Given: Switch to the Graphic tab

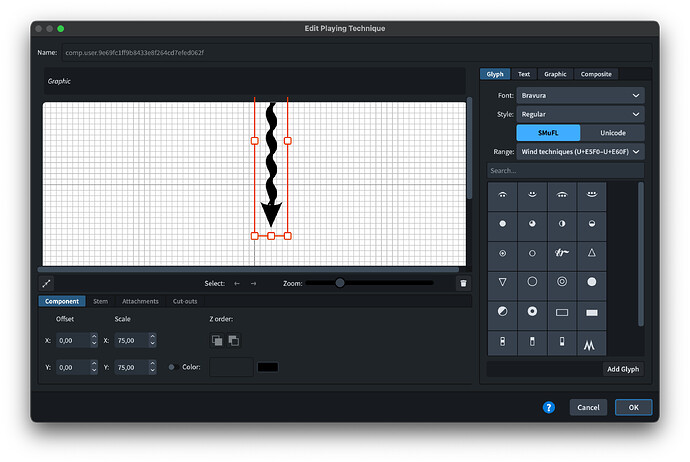Looking at the screenshot, I should click(555, 74).
